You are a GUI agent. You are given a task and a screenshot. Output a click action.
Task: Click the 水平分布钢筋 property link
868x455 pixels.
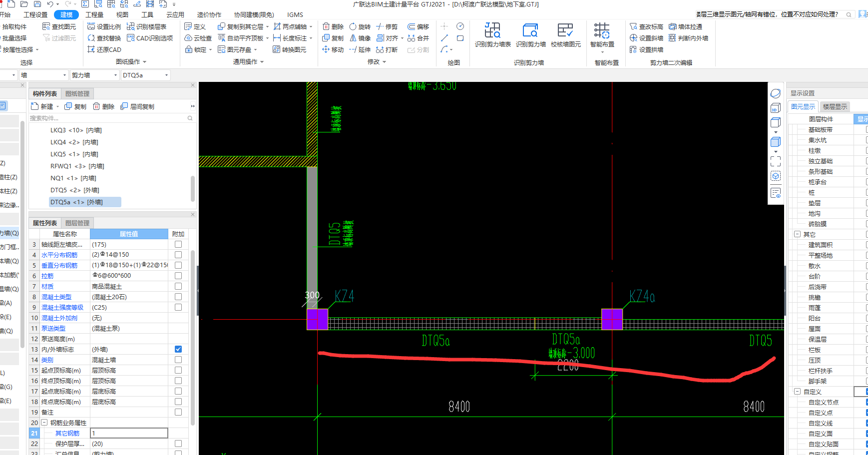click(59, 255)
